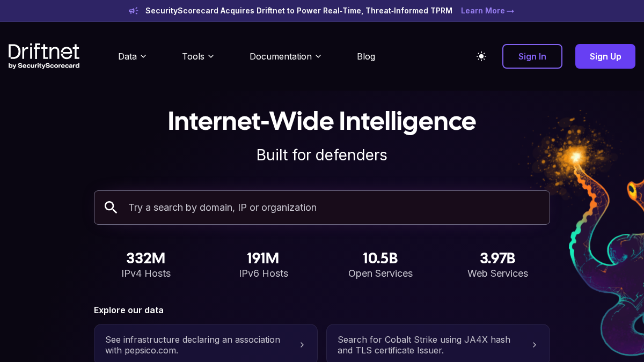Select the 332M IPv4 Hosts statistic

[x=146, y=265]
